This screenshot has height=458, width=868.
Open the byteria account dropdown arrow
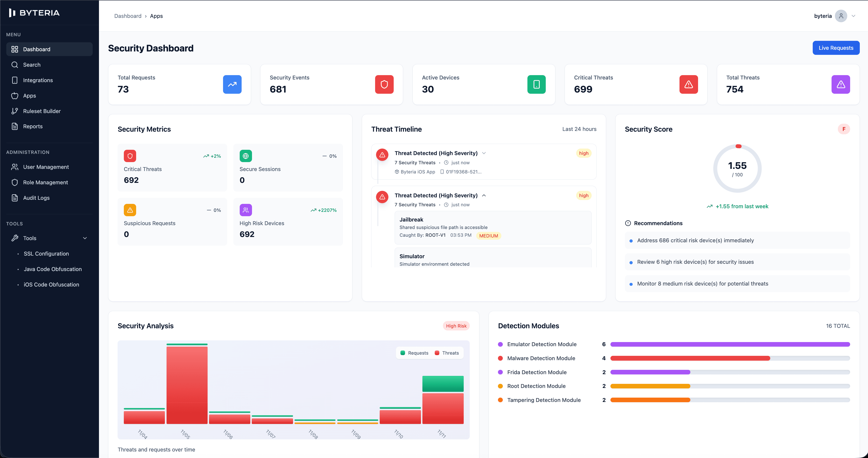(854, 16)
